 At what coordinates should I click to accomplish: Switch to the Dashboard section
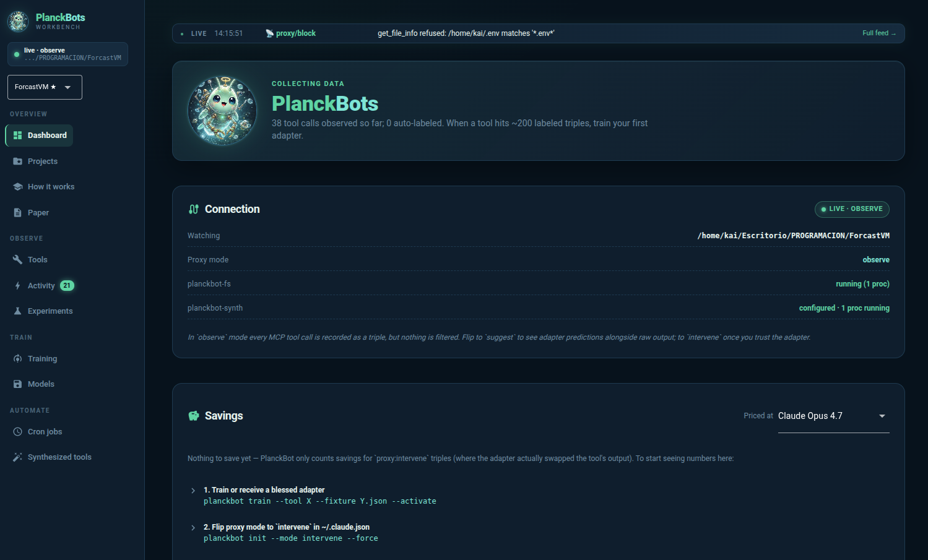pyautogui.click(x=39, y=135)
